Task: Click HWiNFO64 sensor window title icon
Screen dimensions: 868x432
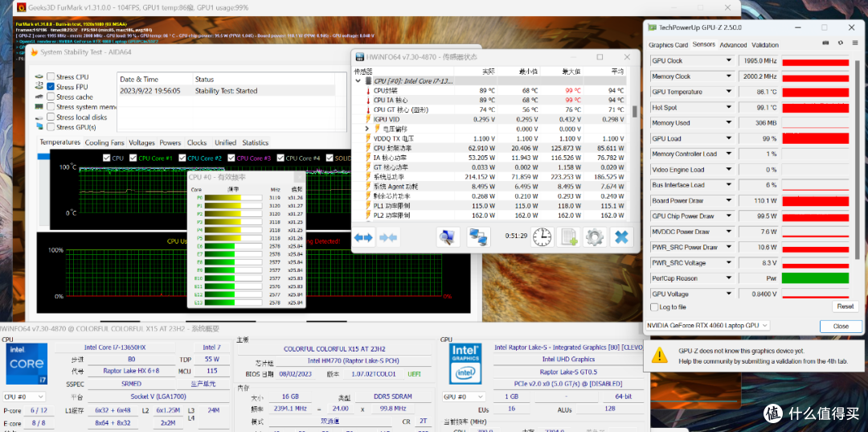Action: tap(359, 57)
